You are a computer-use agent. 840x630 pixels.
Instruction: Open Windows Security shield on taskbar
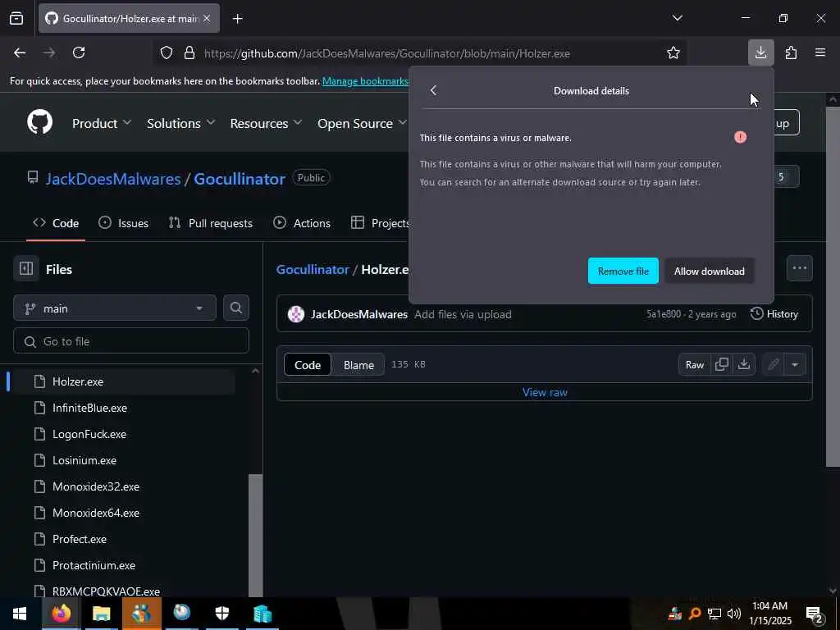221,614
